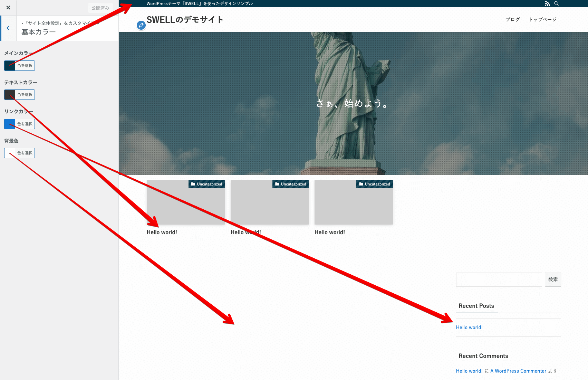The image size is (588, 380).
Task: Click the A WordPress Commenter link
Action: point(518,371)
